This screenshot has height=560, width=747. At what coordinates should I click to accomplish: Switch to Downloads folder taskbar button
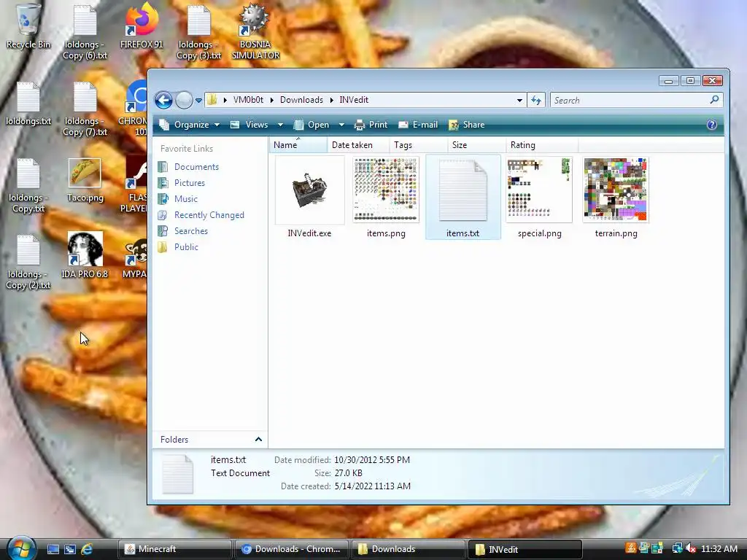pos(409,549)
